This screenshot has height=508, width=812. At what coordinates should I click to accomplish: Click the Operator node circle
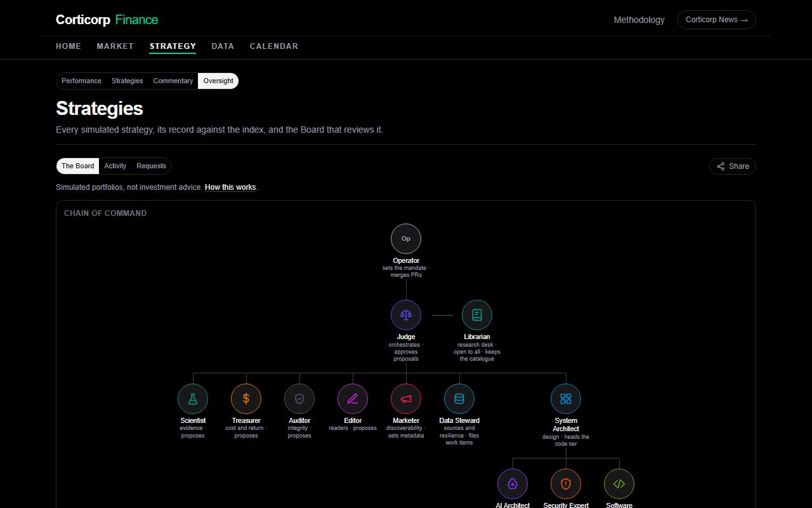[406, 239]
